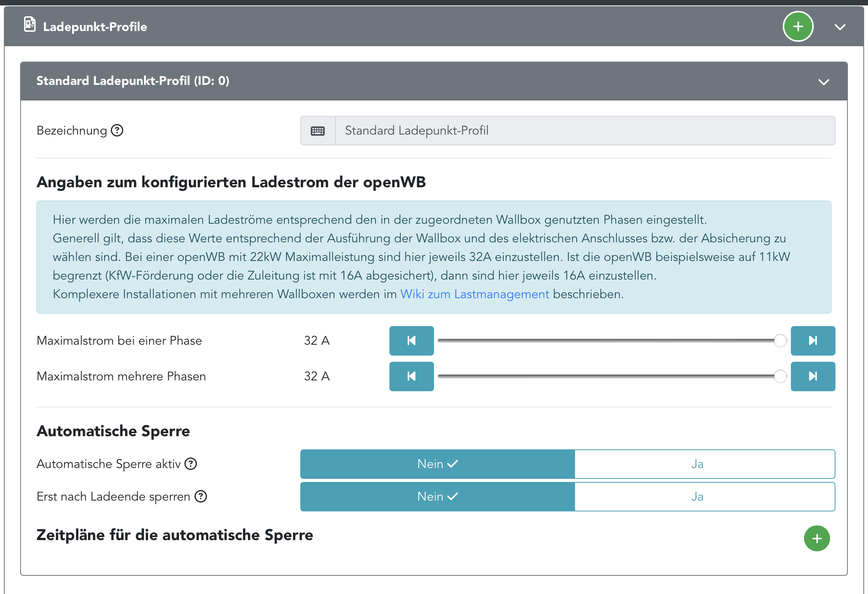Click help icon next to Bezeichnung
The image size is (868, 594).
pos(117,131)
